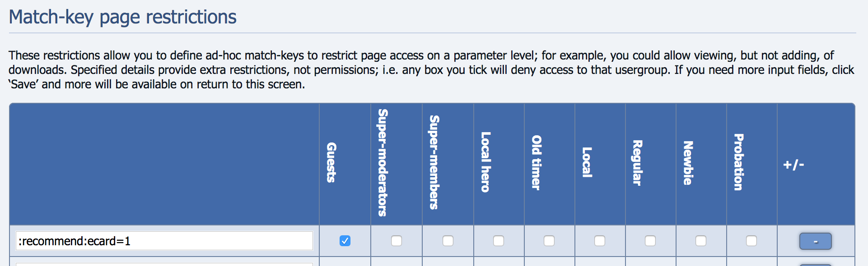This screenshot has height=266, width=868.
Task: Toggle the Old timer checkbox
Action: [x=549, y=241]
